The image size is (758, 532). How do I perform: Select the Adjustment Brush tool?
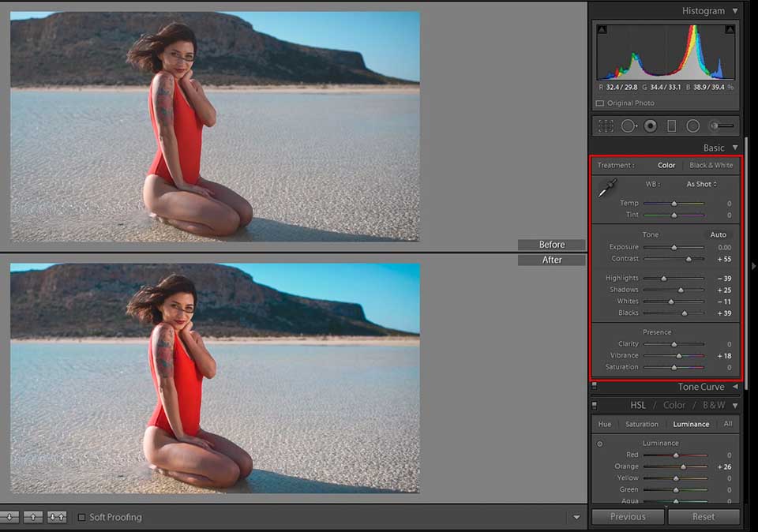click(720, 125)
